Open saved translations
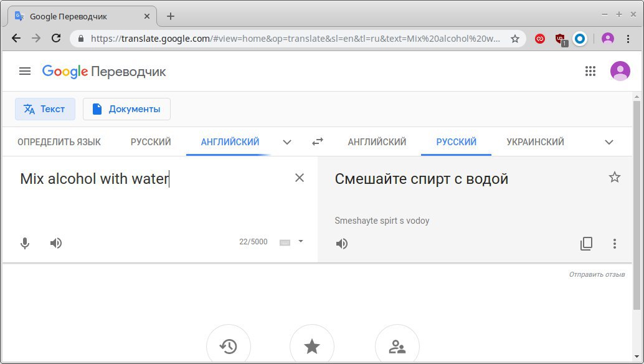644x364 pixels. pyautogui.click(x=312, y=346)
